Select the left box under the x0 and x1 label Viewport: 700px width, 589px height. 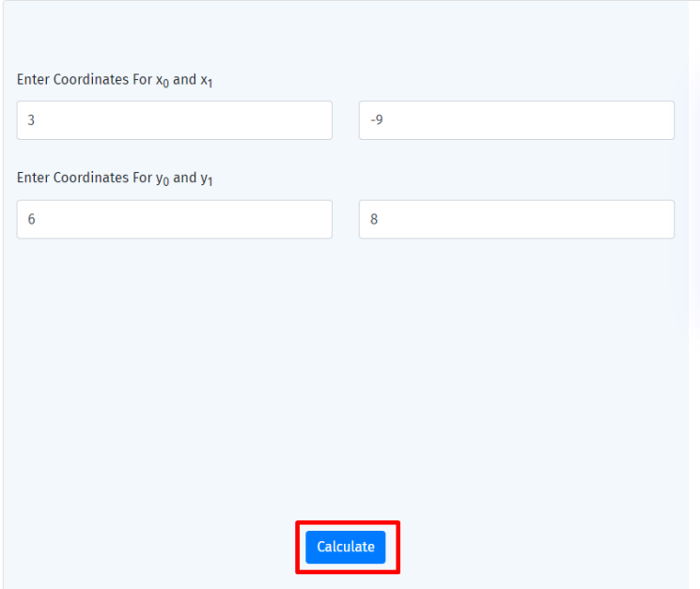coord(174,120)
